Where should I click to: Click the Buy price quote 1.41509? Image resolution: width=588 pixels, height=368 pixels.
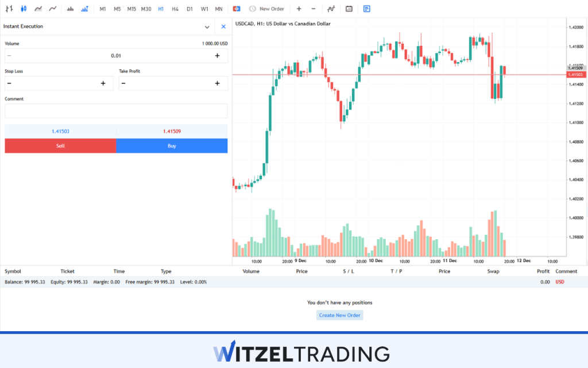point(172,131)
